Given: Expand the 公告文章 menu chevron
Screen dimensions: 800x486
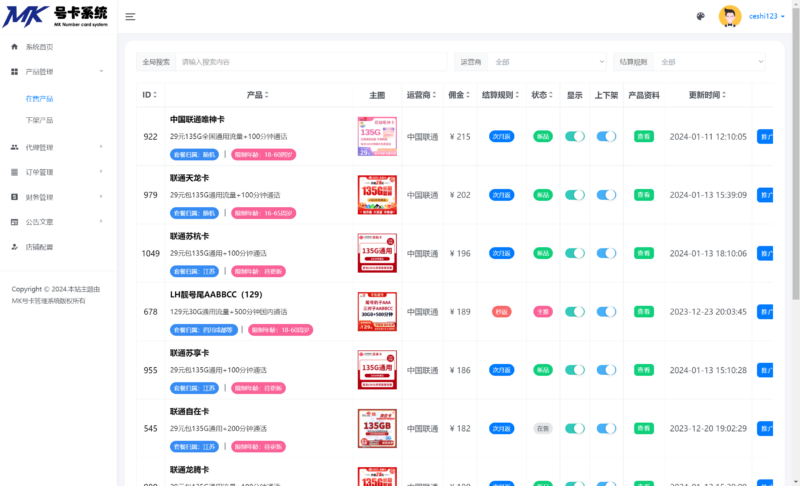Looking at the screenshot, I should 101,221.
